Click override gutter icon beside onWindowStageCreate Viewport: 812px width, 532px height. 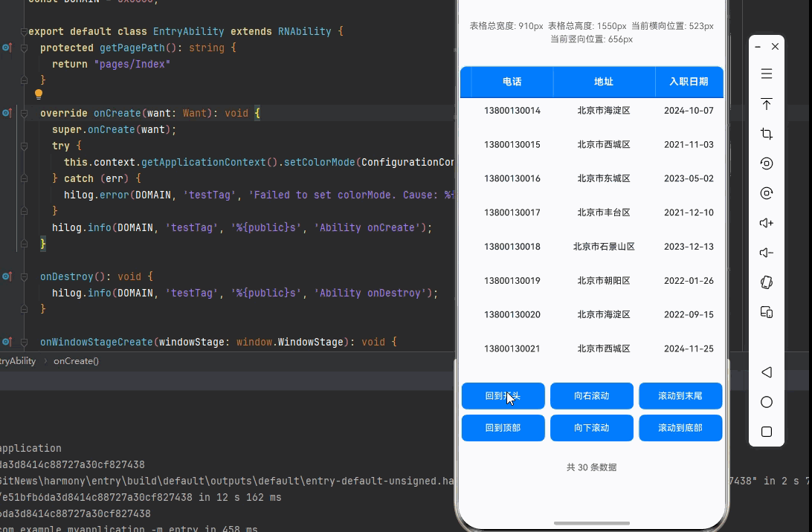tap(7, 342)
